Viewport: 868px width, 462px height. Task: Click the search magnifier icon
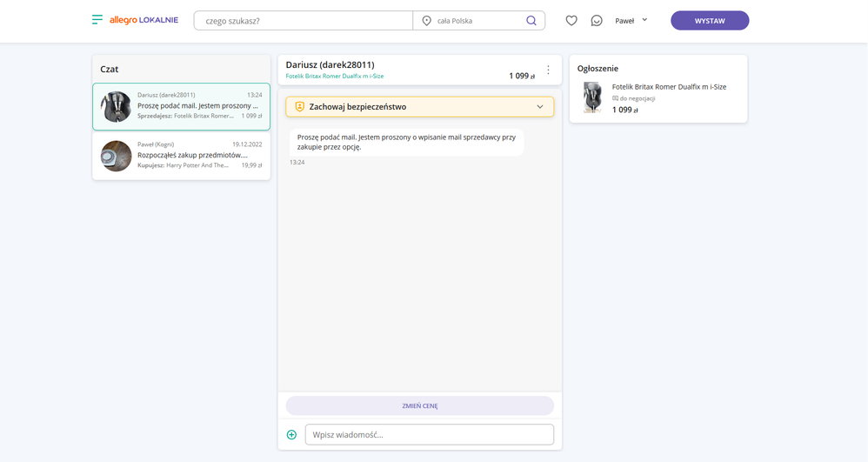(x=531, y=21)
